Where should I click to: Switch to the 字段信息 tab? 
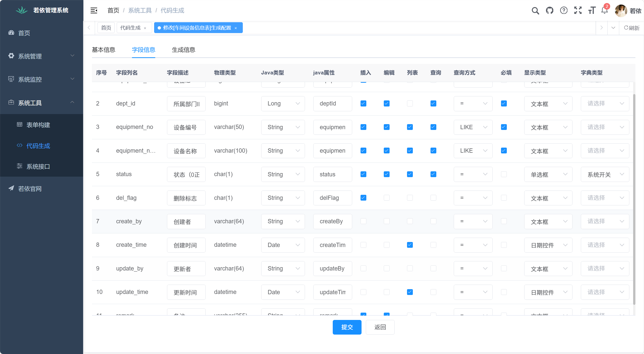click(x=144, y=50)
